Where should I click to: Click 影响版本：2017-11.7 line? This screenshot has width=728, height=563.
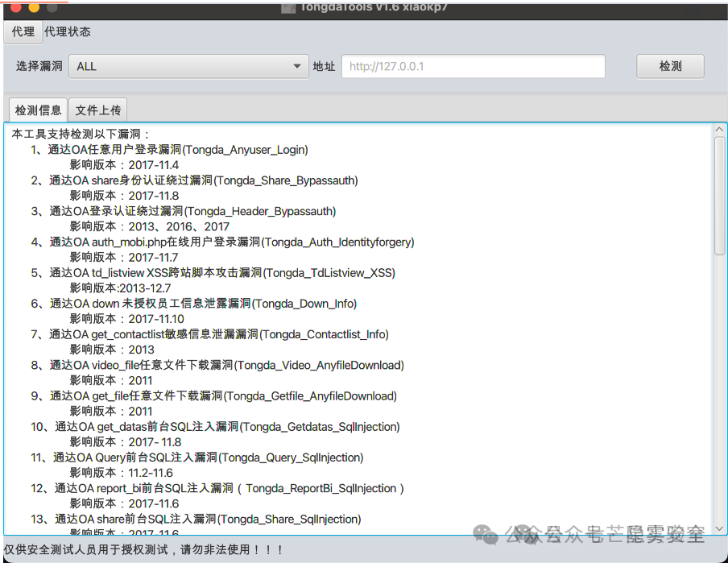(x=124, y=258)
